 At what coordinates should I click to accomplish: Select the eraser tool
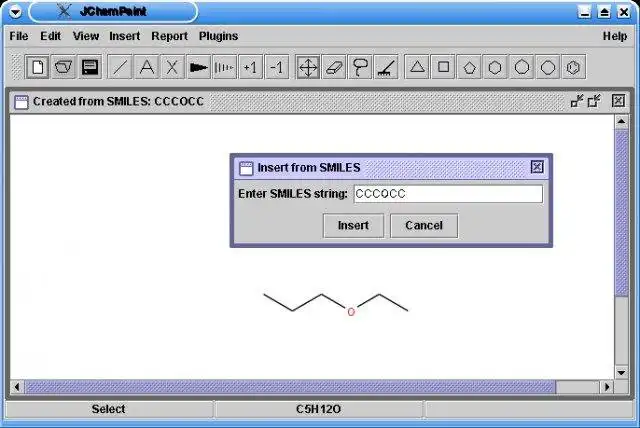(x=334, y=67)
